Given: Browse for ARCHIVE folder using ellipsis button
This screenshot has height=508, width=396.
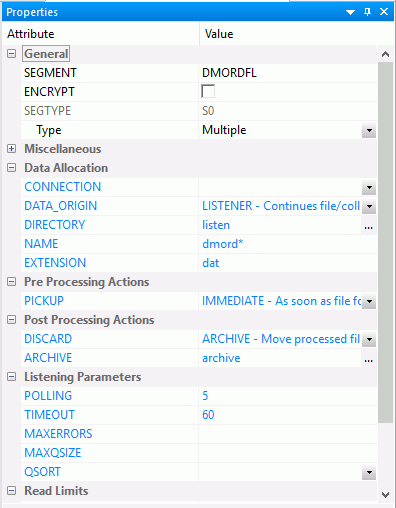Looking at the screenshot, I should (x=368, y=358).
